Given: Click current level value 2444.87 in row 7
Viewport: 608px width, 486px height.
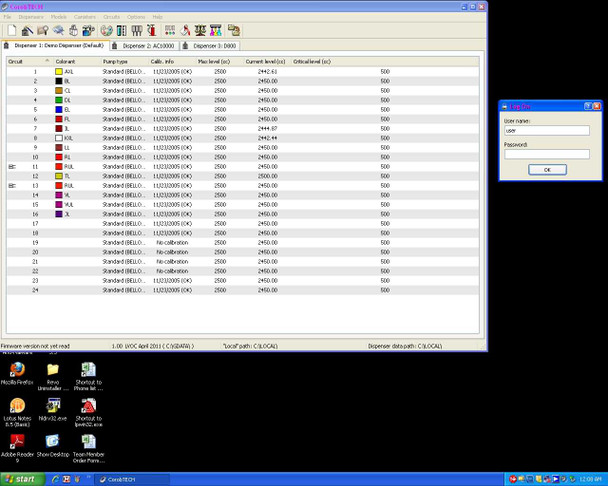Looking at the screenshot, I should click(268, 129).
